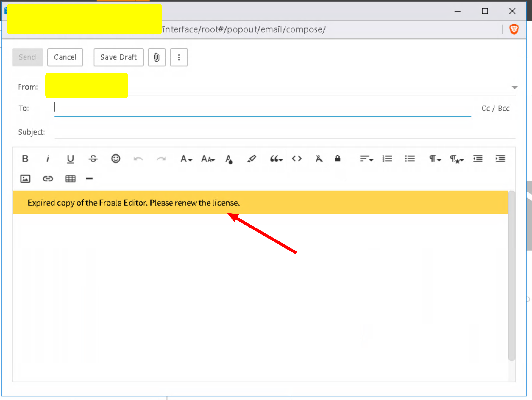Insert an image into the email

point(25,179)
